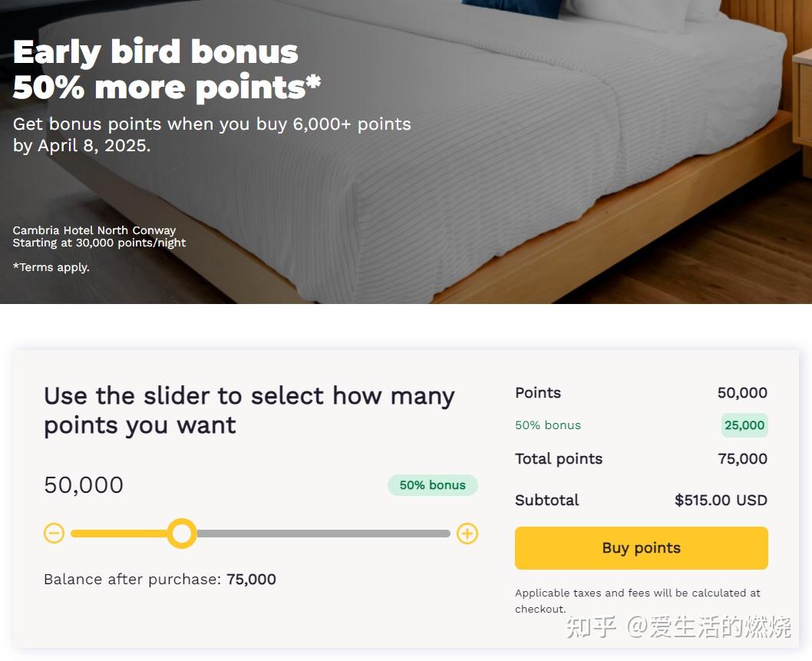Click the plus icon to increase points

[467, 534]
